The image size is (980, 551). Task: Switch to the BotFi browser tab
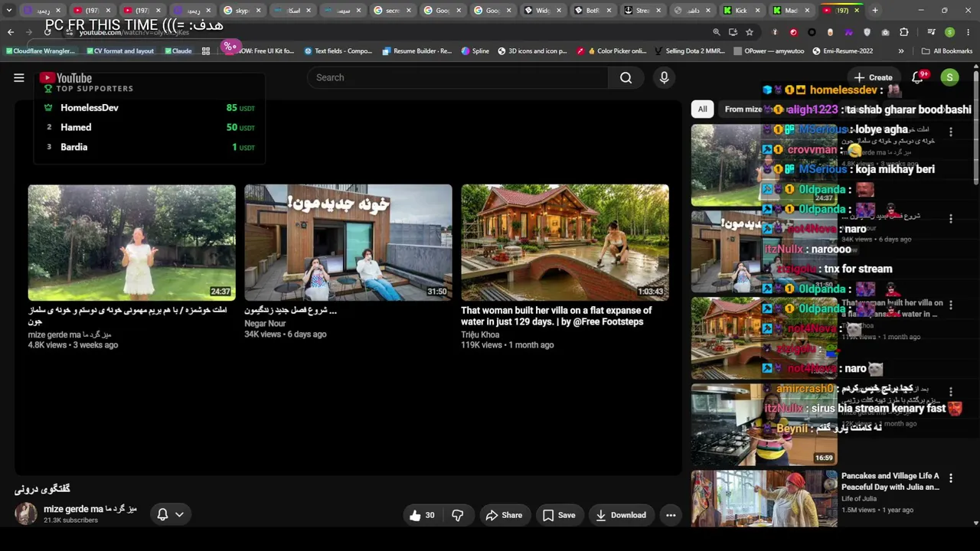click(x=592, y=11)
